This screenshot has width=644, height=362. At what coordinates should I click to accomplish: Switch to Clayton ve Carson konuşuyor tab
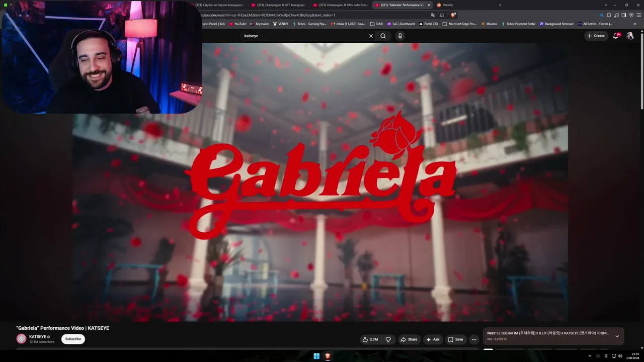[x=219, y=5]
